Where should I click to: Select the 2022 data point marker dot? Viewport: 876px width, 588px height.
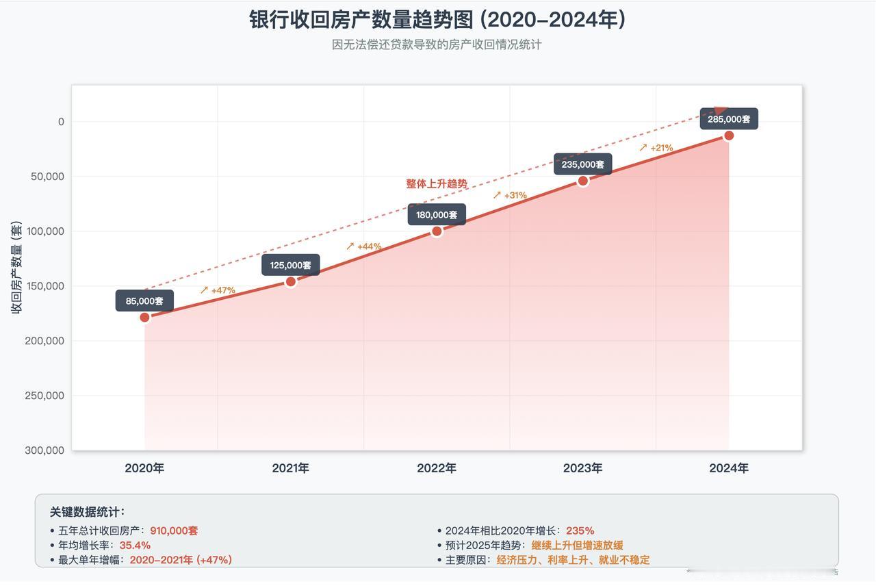[437, 231]
